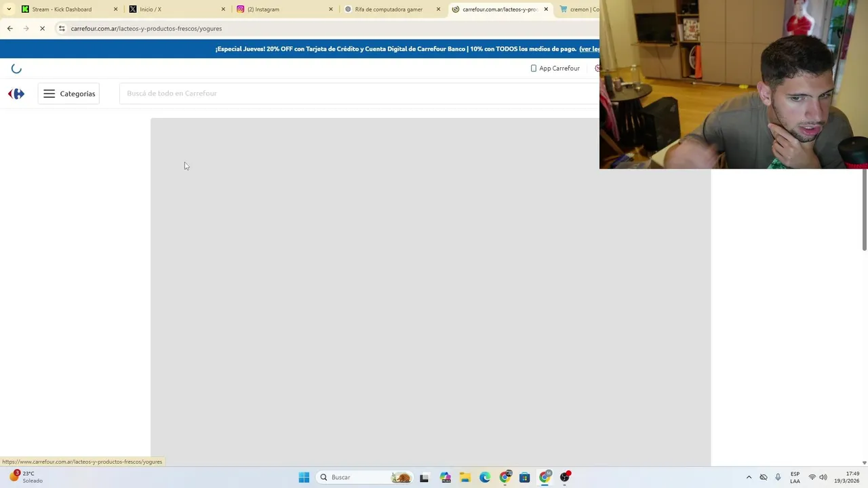View site information icon in address bar
The height and width of the screenshot is (488, 868).
(x=62, y=28)
